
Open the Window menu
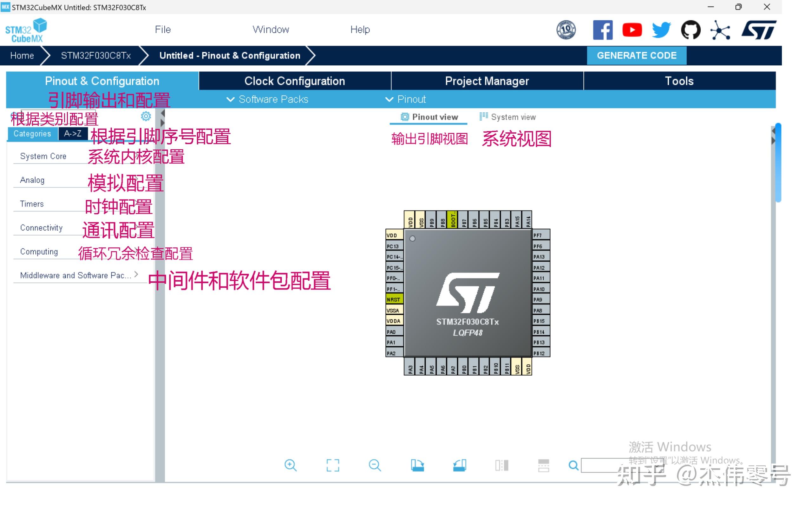tap(271, 30)
